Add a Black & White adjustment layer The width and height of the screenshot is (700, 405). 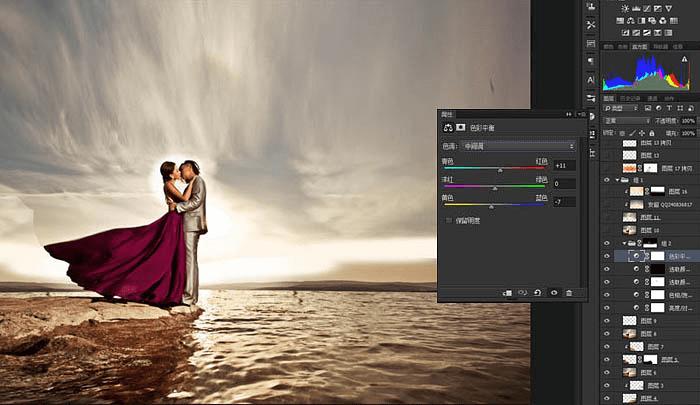pyautogui.click(x=642, y=21)
